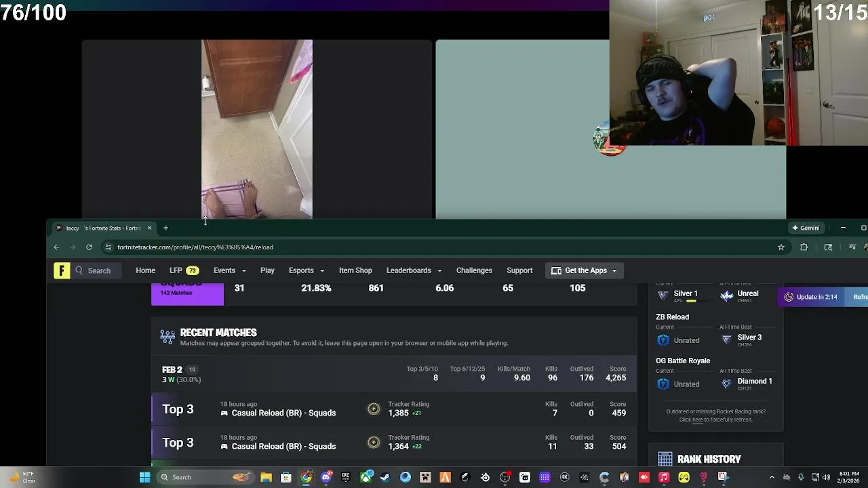Screen dimensions: 868x488
Task: Open a new browser tab with plus
Action: click(x=165, y=228)
